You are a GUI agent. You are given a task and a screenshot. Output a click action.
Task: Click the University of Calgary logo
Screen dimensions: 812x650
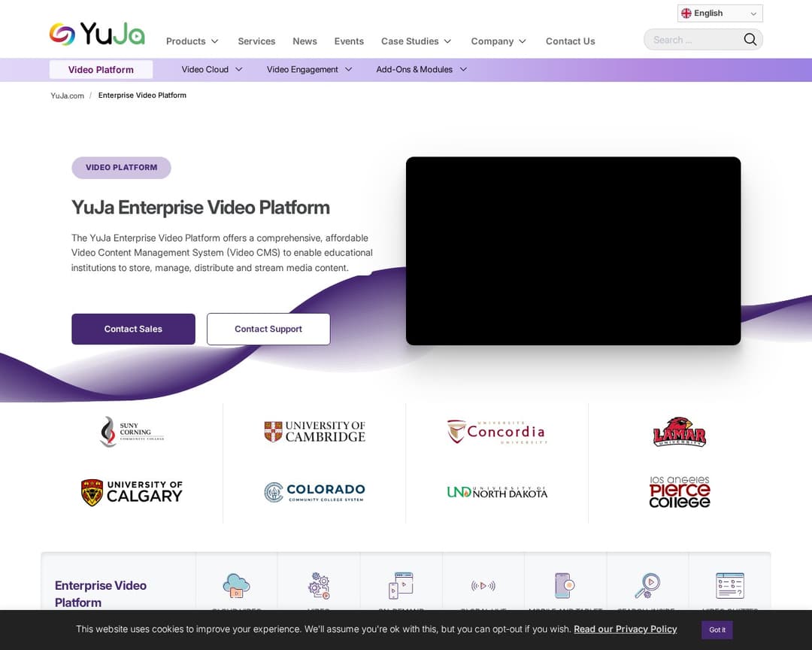pyautogui.click(x=132, y=493)
